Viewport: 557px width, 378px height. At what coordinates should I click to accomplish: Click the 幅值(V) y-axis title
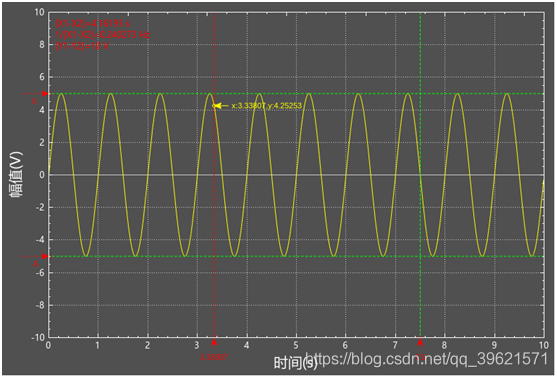pyautogui.click(x=16, y=174)
